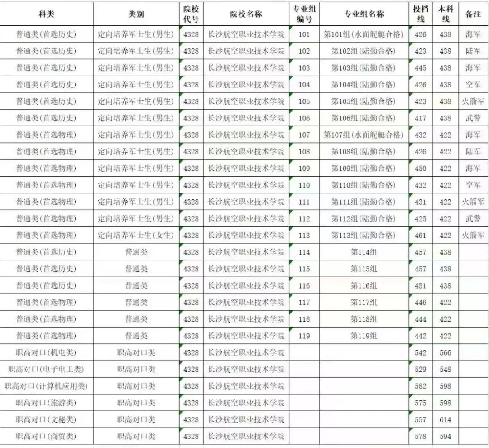
Task: Click the 投档线 value 582 cell
Action: pyautogui.click(x=419, y=386)
